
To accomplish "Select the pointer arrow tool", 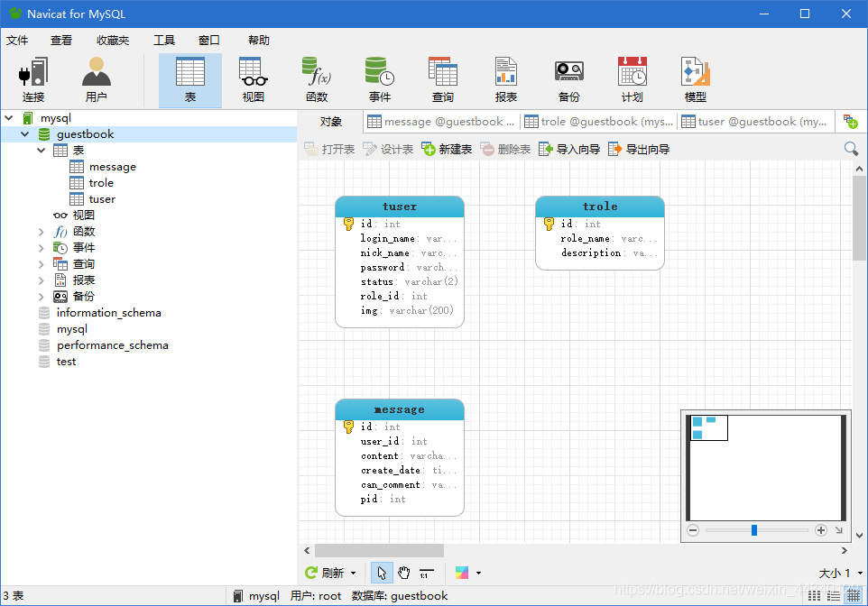I will 382,573.
